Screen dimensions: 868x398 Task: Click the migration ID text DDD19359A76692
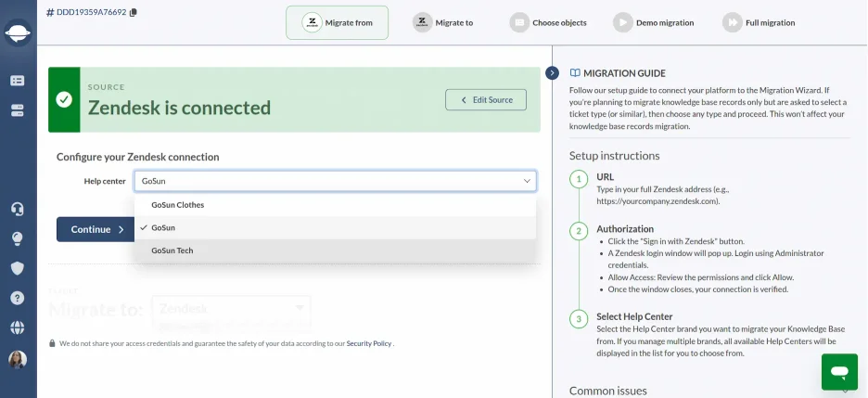click(x=91, y=12)
